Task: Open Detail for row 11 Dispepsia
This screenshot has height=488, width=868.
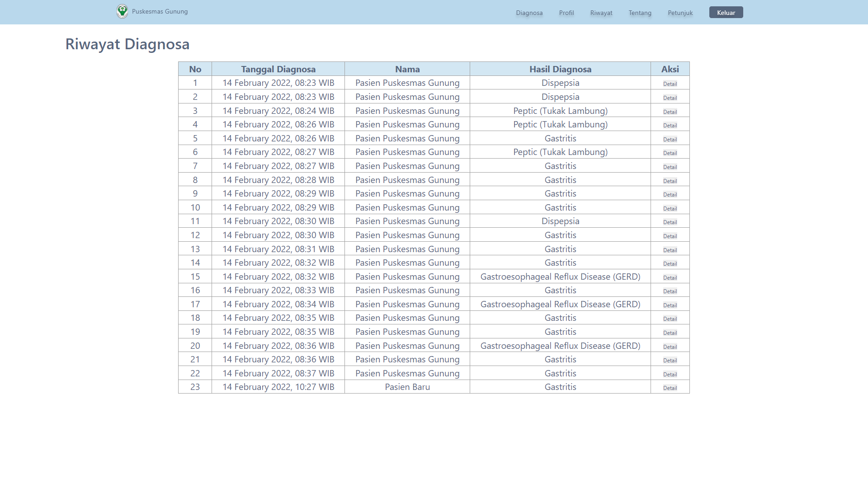Action: coord(670,222)
